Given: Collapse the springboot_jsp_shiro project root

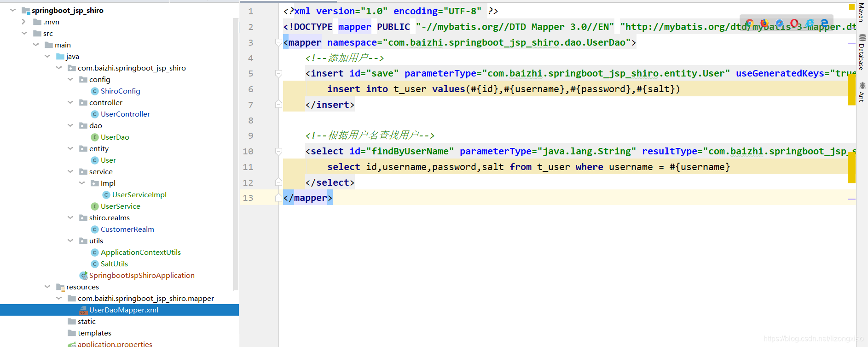Looking at the screenshot, I should pos(12,10).
